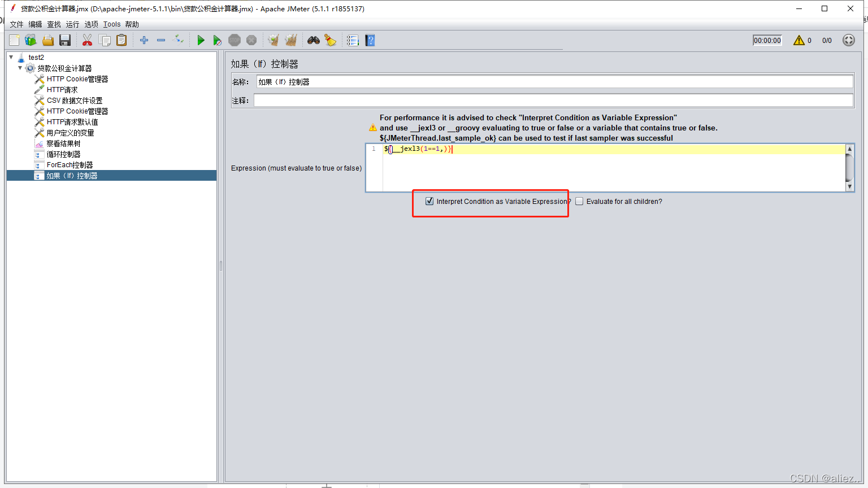This screenshot has height=488, width=868.
Task: Click the Cut scissors icon
Action: (87, 40)
